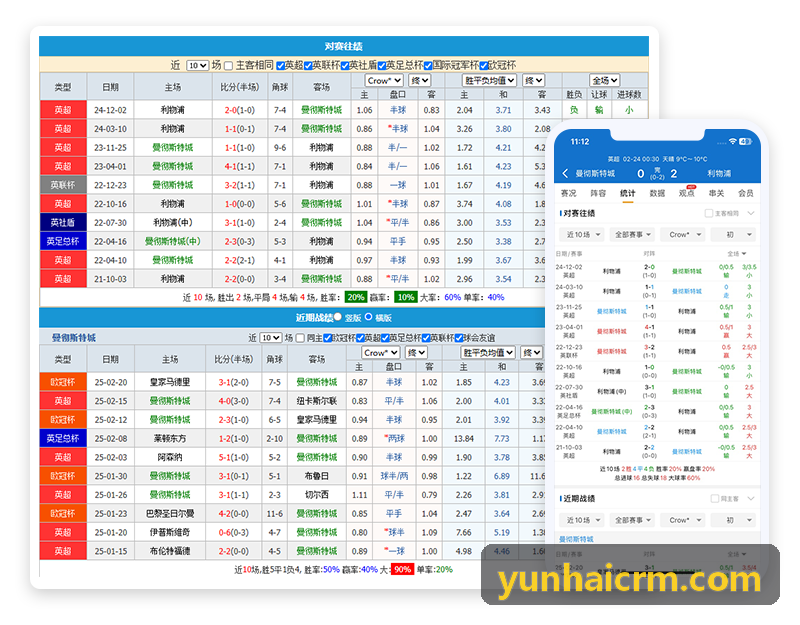Viewport: 800px width, 625px height.
Task: Click 英社盾 type cell in 22-07-30 row
Action: click(x=63, y=222)
